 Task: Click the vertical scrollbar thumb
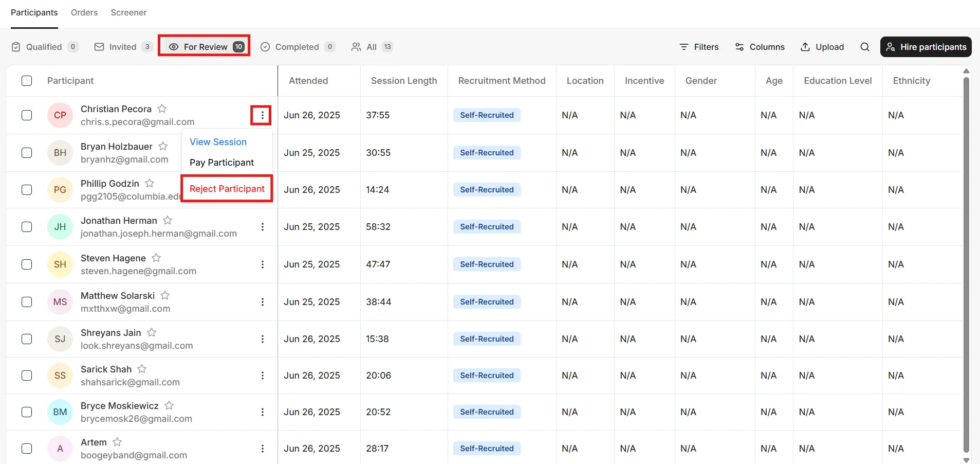[x=966, y=264]
